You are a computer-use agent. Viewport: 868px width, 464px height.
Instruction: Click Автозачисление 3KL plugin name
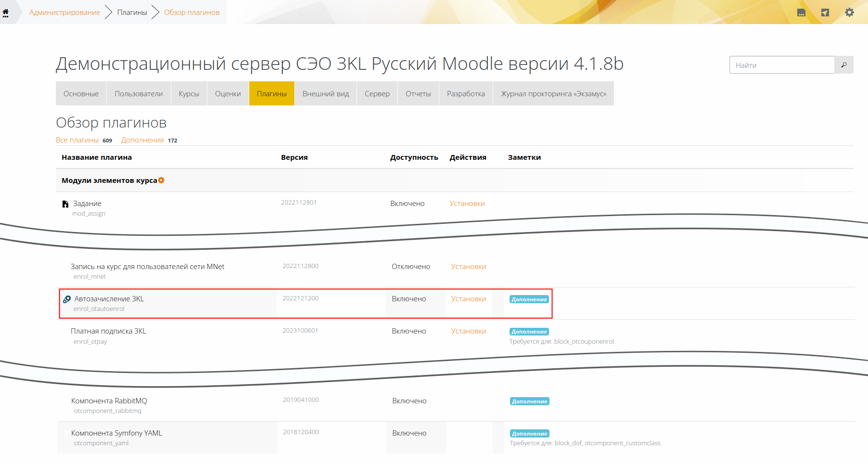click(x=109, y=299)
